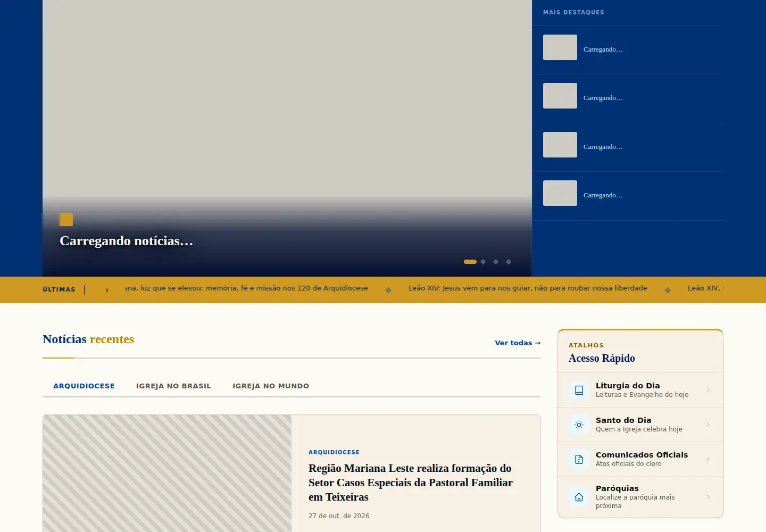Image resolution: width=766 pixels, height=532 pixels.
Task: Click the Carregando notícias hero title
Action: pos(126,241)
